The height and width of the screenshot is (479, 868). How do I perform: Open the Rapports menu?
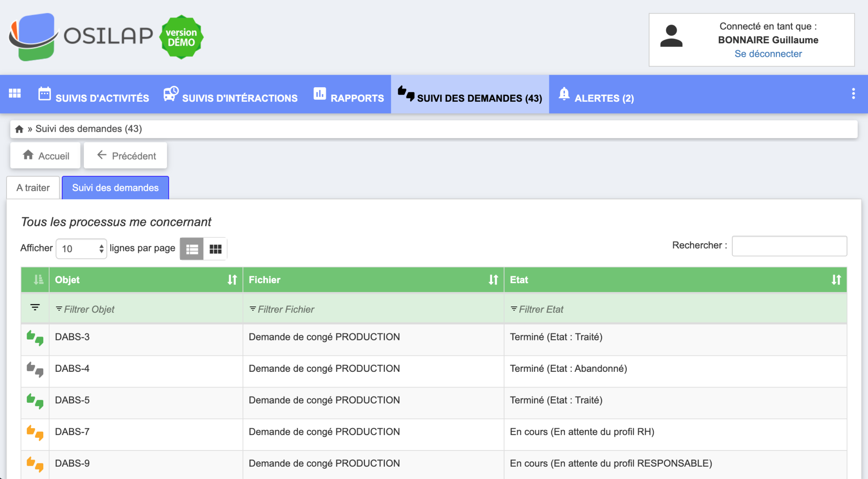(x=348, y=95)
